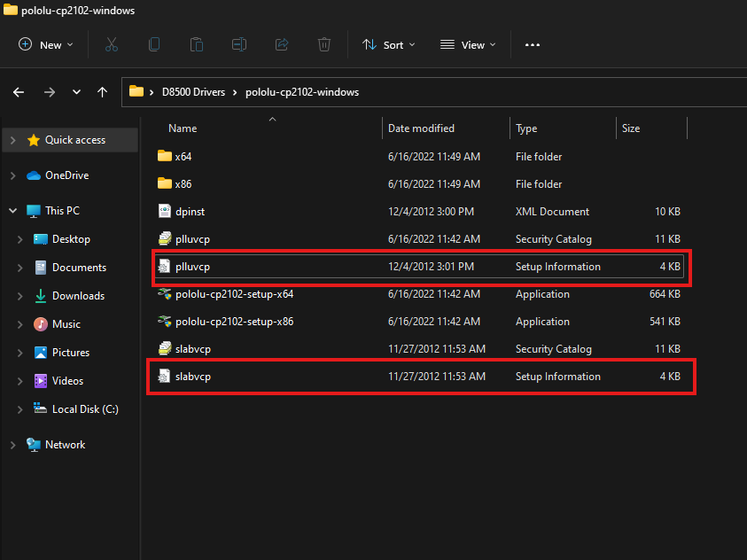Open the See more ellipsis menu
Viewport: 747px width, 560px height.
click(x=533, y=44)
